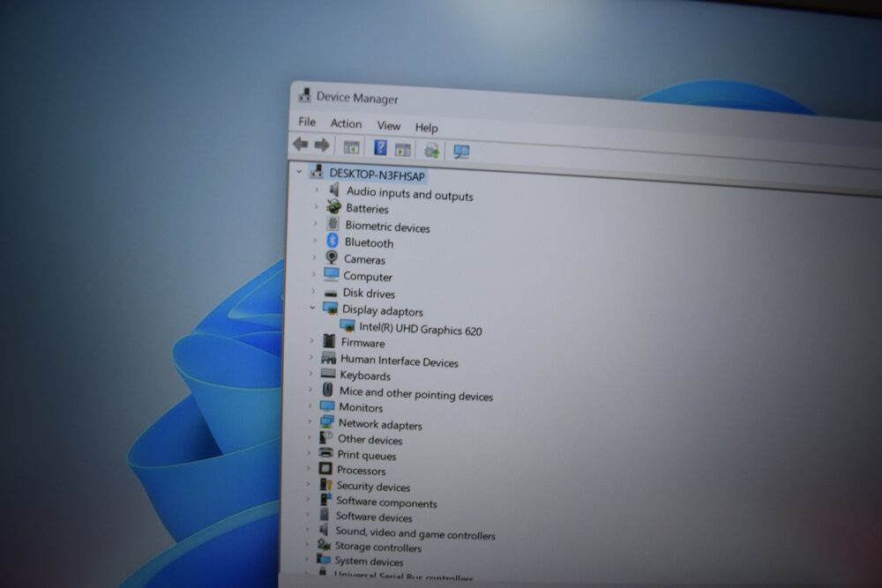This screenshot has width=882, height=588.
Task: Expand the Bluetooth node chevron
Action: (315, 241)
